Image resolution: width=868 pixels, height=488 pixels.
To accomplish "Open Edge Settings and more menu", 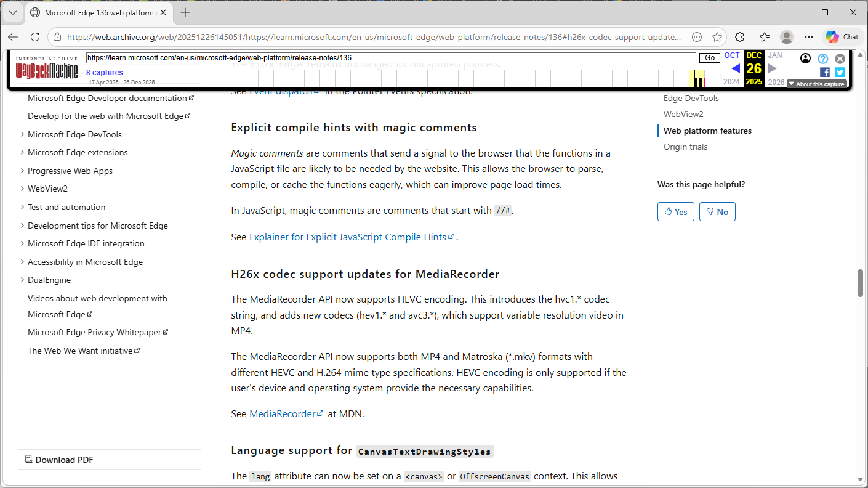I will 809,37.
